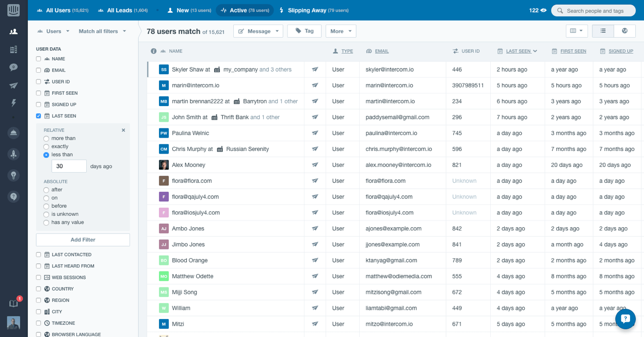Open the column layout dropdown at top right
Image resolution: width=644 pixels, height=337 pixels.
pyautogui.click(x=576, y=30)
